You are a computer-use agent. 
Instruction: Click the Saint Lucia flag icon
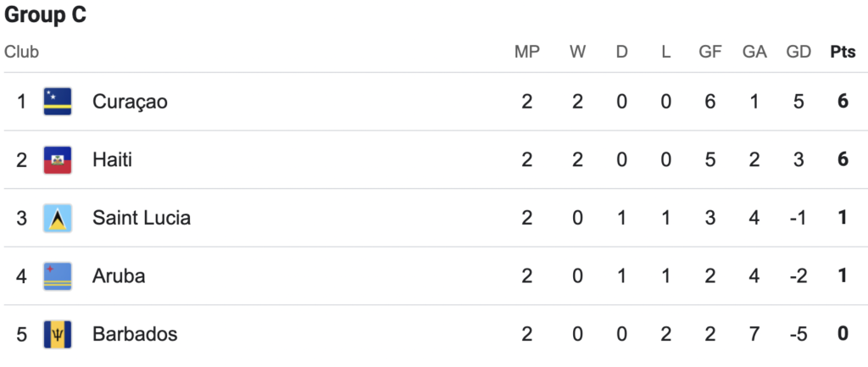click(58, 218)
